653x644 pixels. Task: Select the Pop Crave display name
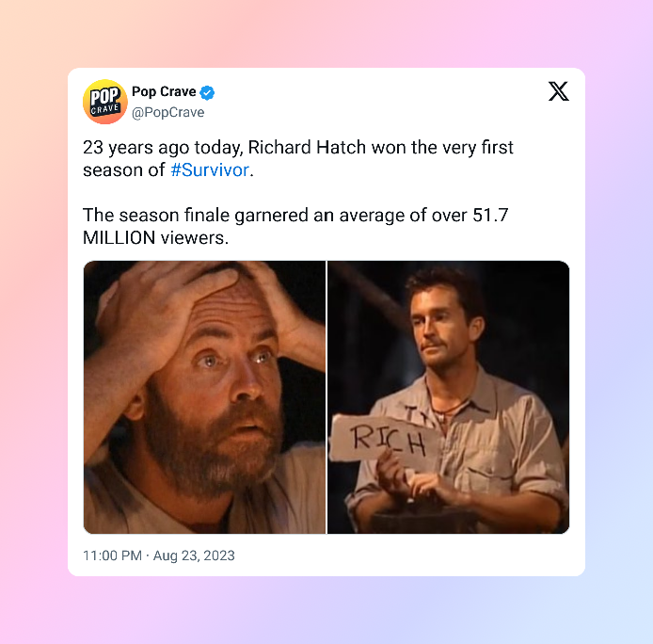pyautogui.click(x=164, y=91)
